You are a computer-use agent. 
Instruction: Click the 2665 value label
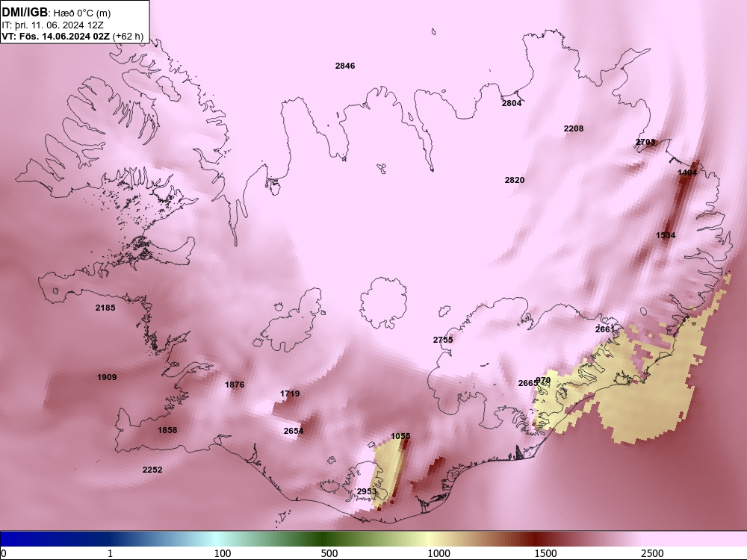pos(527,383)
